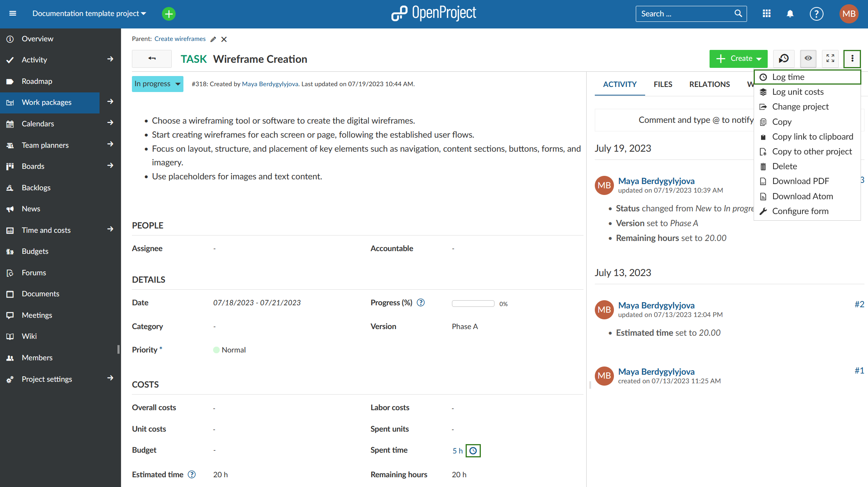Click the Configure form option
868x487 pixels.
pyautogui.click(x=801, y=211)
